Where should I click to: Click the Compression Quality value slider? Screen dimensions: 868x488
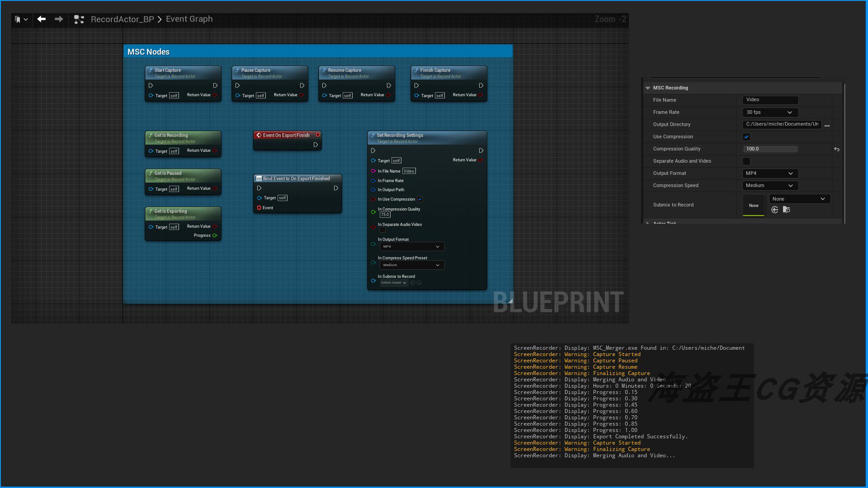point(770,149)
